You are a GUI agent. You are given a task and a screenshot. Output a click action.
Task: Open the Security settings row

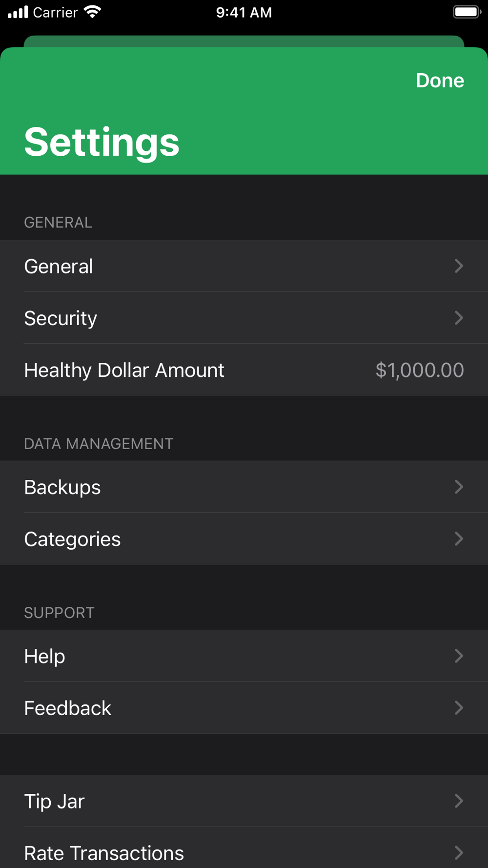pyautogui.click(x=244, y=318)
